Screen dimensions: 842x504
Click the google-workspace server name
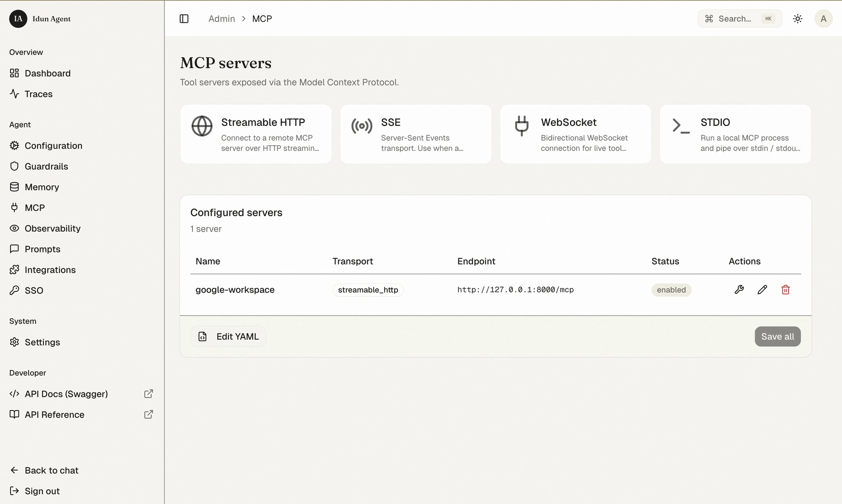pos(235,290)
